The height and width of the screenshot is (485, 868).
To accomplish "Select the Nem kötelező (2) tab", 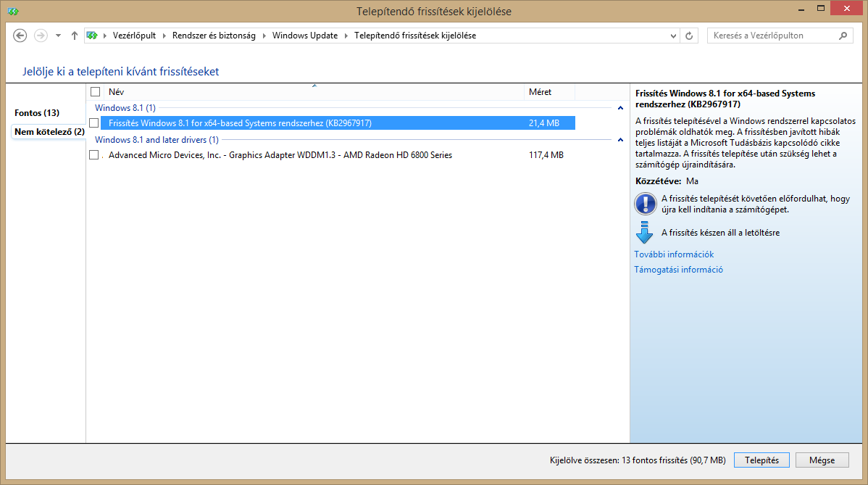I will [x=49, y=132].
